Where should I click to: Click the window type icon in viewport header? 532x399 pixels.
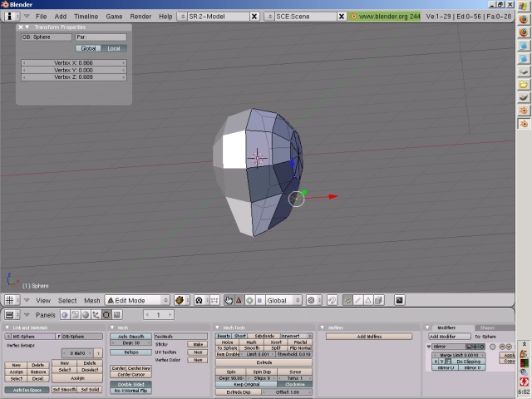[x=10, y=300]
